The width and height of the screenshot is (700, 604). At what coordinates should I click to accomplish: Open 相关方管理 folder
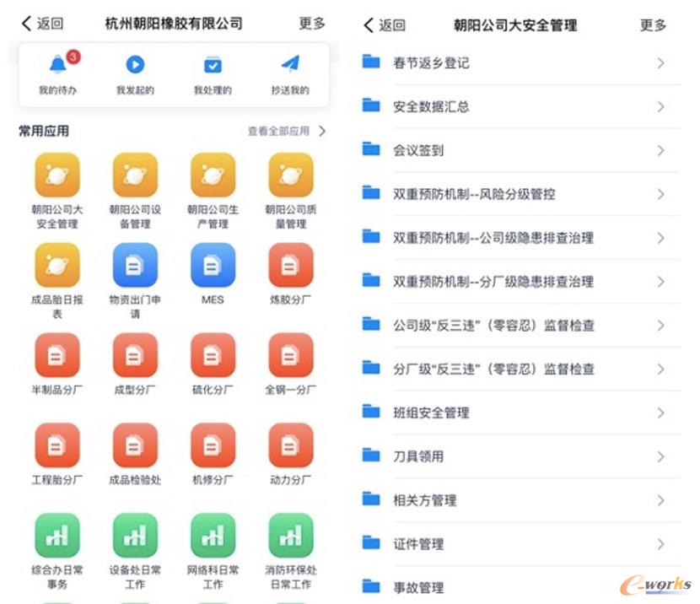[x=520, y=500]
